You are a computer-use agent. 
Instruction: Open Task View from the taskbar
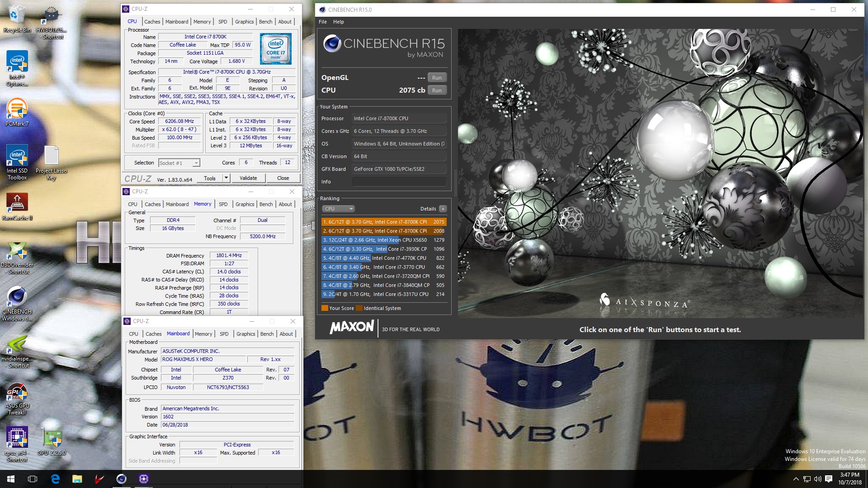click(33, 479)
